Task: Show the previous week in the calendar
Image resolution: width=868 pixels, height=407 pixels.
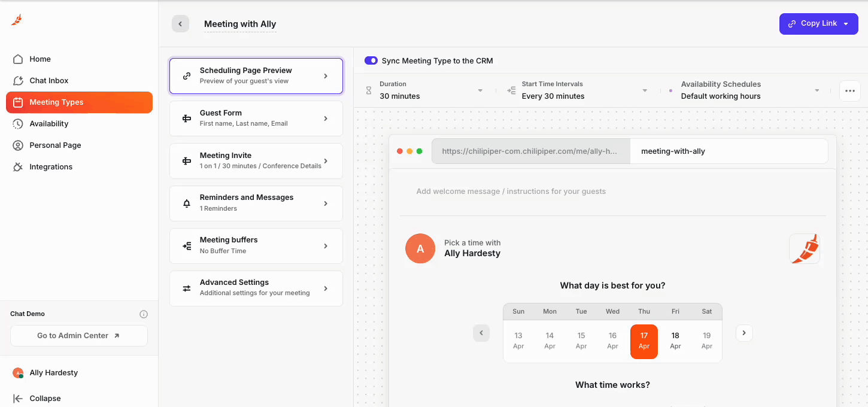Action: 481,333
